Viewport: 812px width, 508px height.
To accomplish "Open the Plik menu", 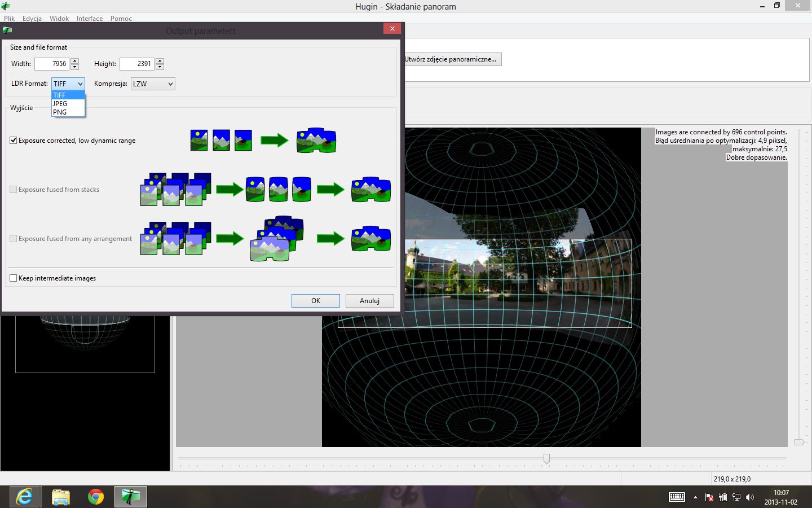I will 9,19.
